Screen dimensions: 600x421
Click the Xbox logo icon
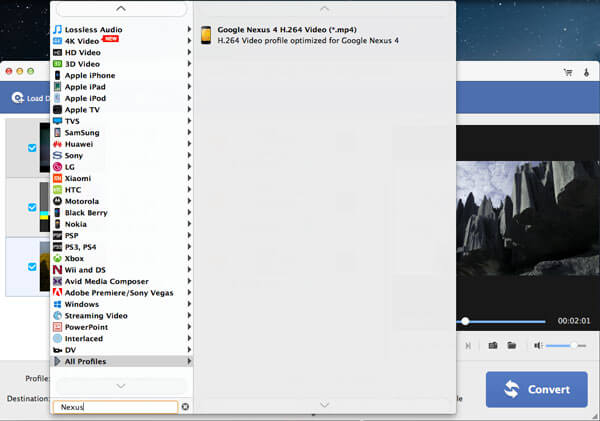[x=57, y=258]
